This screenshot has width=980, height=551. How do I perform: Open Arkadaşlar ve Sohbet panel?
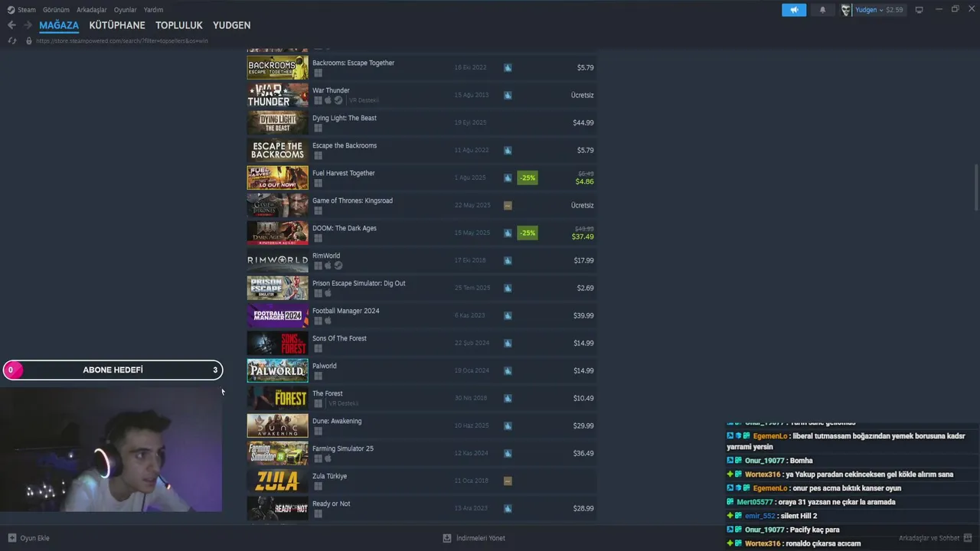(936, 538)
